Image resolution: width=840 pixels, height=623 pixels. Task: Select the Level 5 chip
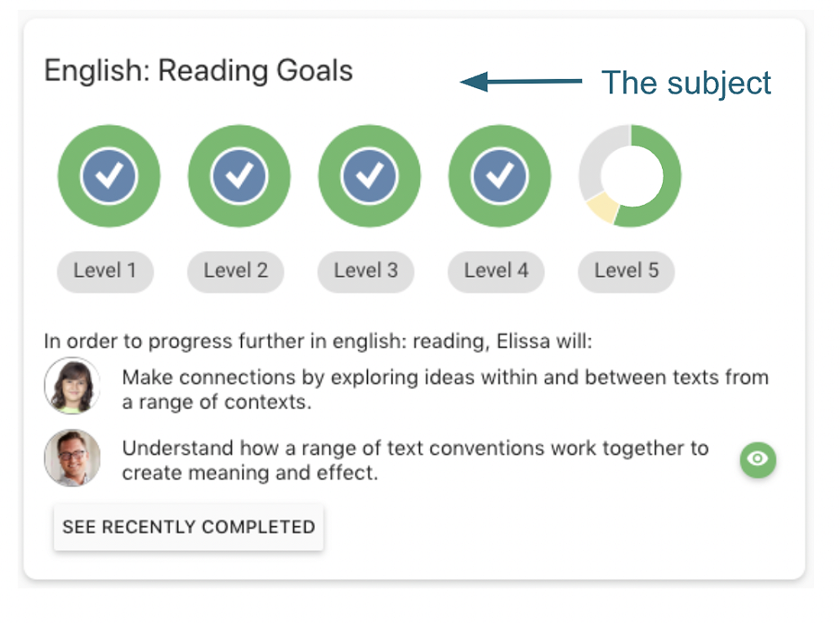(x=626, y=271)
